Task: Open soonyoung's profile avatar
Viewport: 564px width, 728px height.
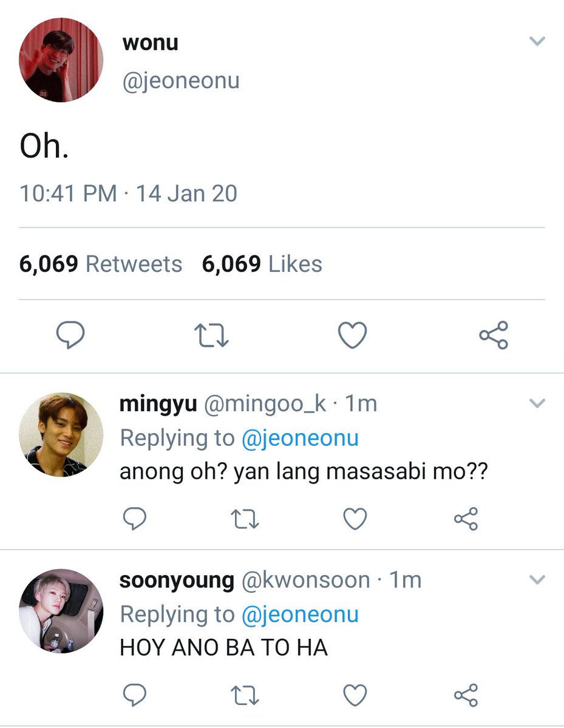Action: 61,610
